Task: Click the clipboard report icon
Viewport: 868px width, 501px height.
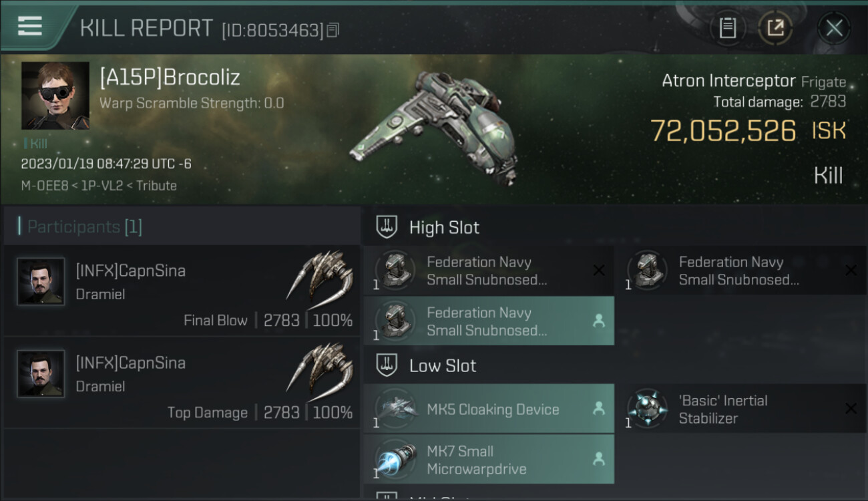Action: (x=728, y=28)
